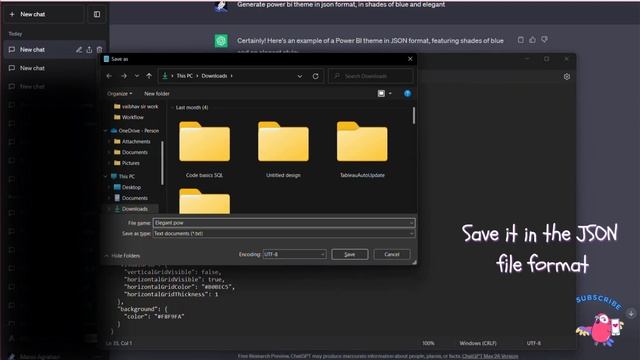640x360 pixels.
Task: Click the Search Downloads field
Action: (x=371, y=76)
